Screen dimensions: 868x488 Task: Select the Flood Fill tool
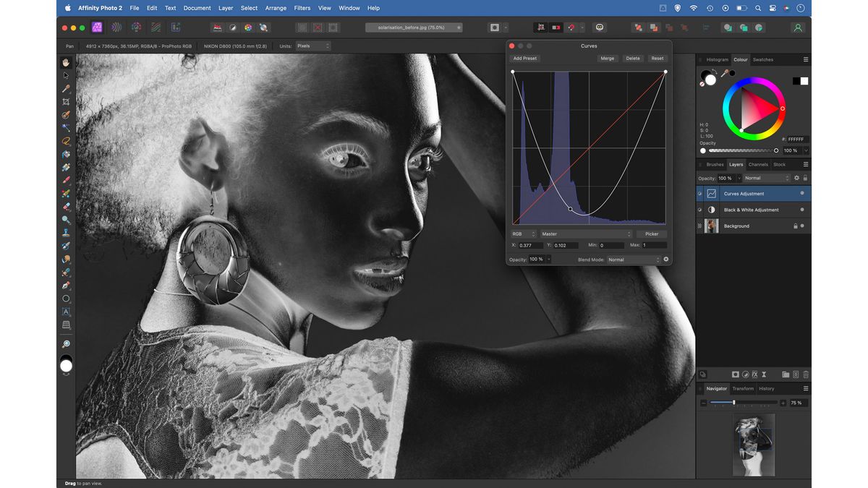67,154
